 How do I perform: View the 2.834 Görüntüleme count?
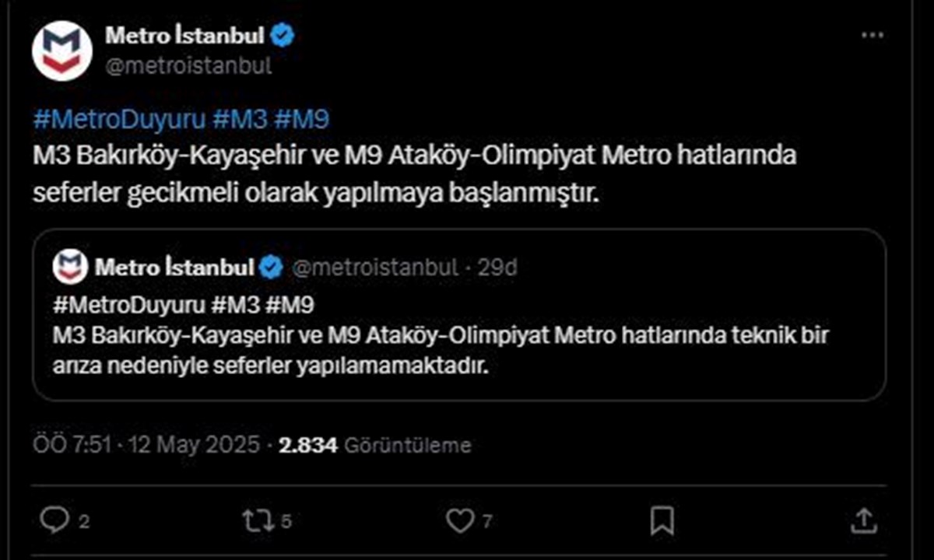pyautogui.click(x=375, y=445)
